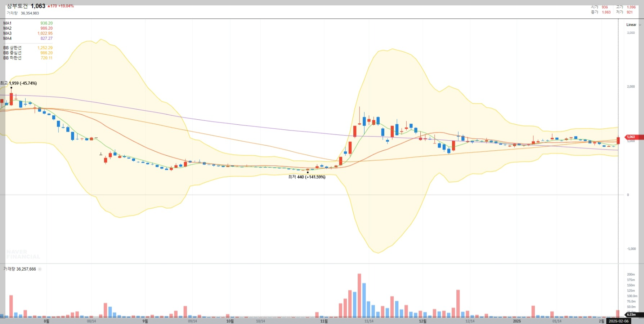Click the 3,000 price axis label
This screenshot has width=644, height=324.
tap(631, 33)
